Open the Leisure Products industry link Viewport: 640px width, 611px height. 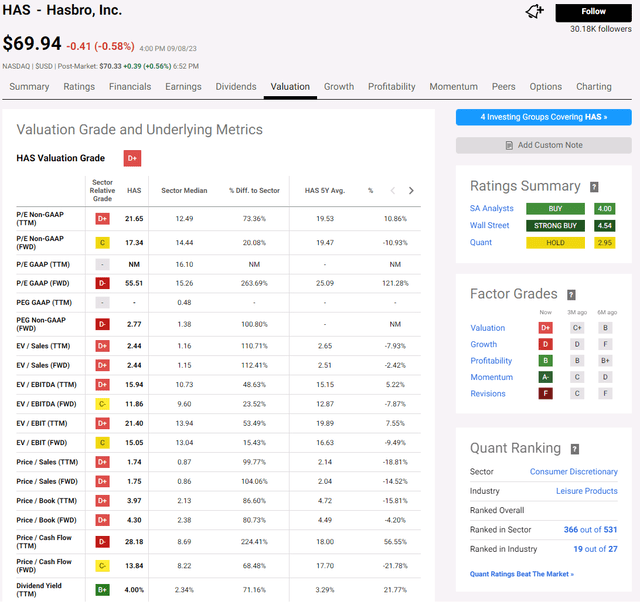click(587, 491)
